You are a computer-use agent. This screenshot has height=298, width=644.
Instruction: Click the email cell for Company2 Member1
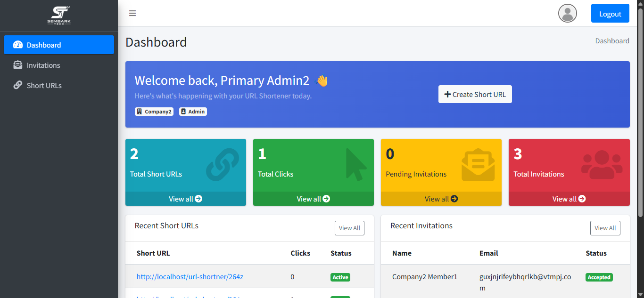click(525, 282)
